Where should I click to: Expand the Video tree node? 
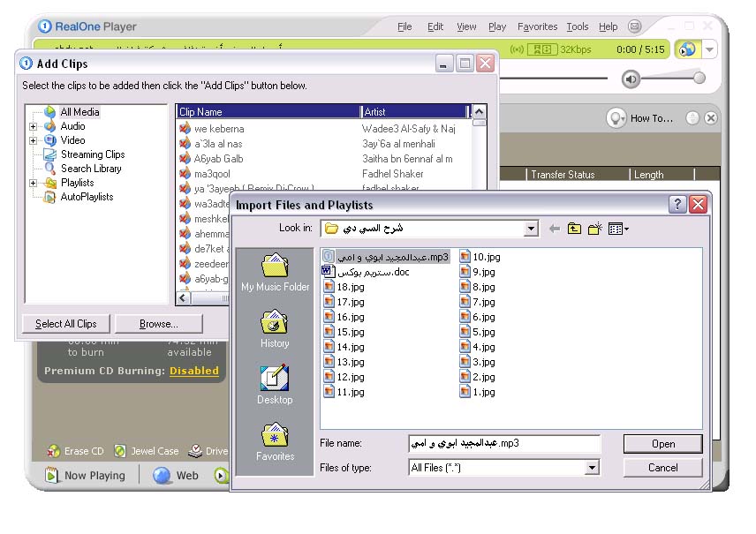33,140
